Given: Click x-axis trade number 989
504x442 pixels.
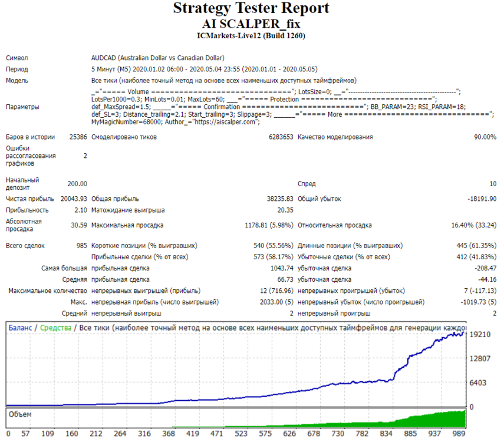Looking at the screenshot, I should (459, 434).
